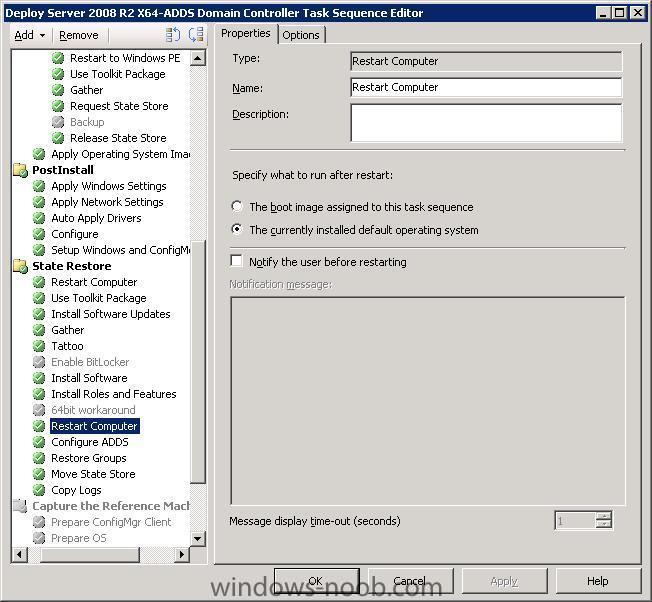Select the Prepare ConfigMgr Client step
The height and width of the screenshot is (602, 652).
pos(111,522)
